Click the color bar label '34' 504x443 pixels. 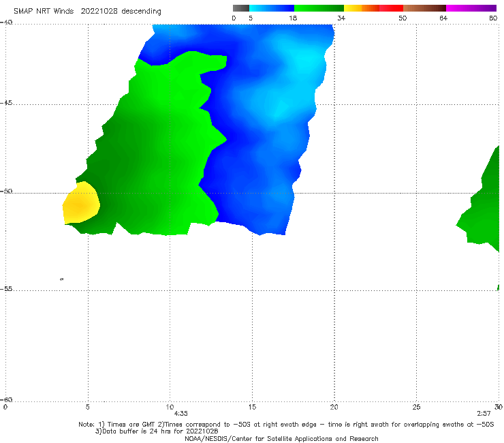coord(341,18)
